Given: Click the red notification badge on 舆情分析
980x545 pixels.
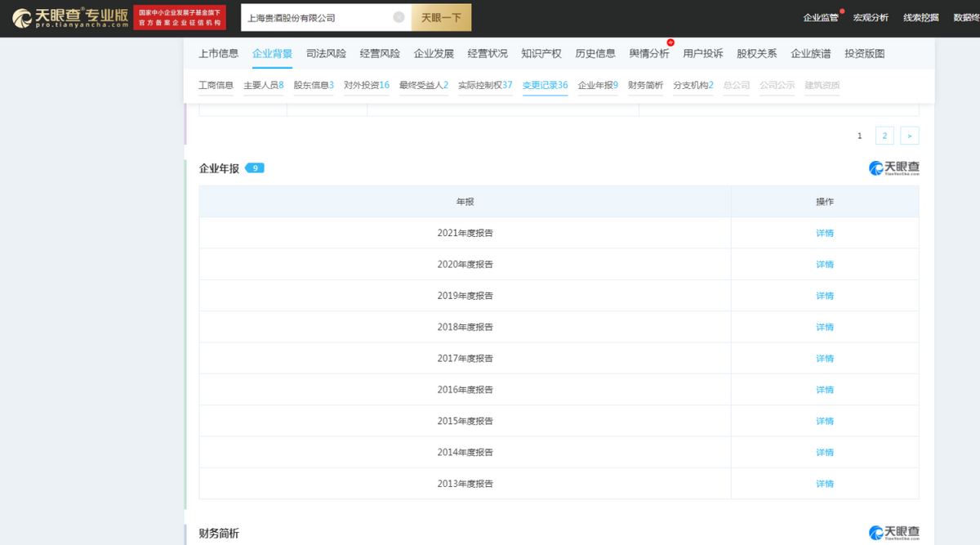Looking at the screenshot, I should [x=670, y=43].
